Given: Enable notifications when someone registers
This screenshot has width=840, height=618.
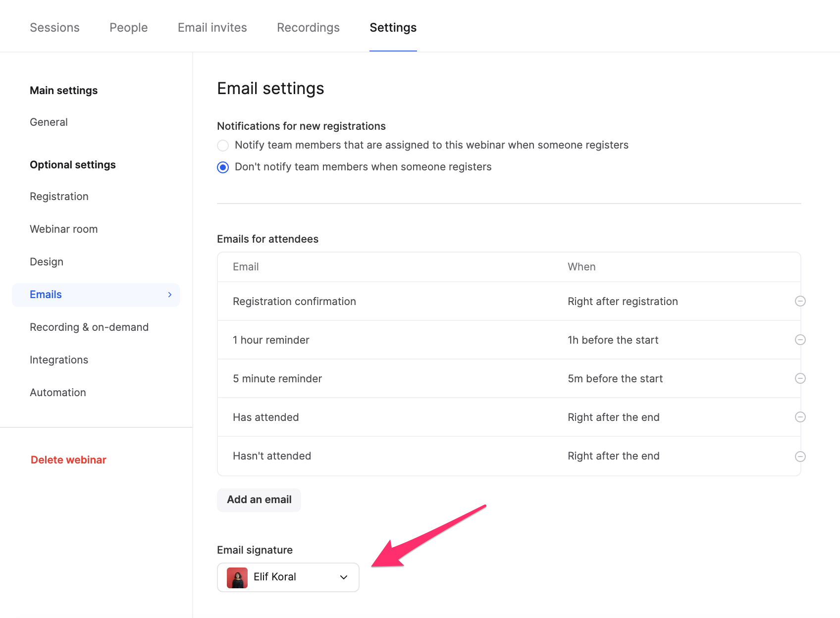Looking at the screenshot, I should (223, 145).
